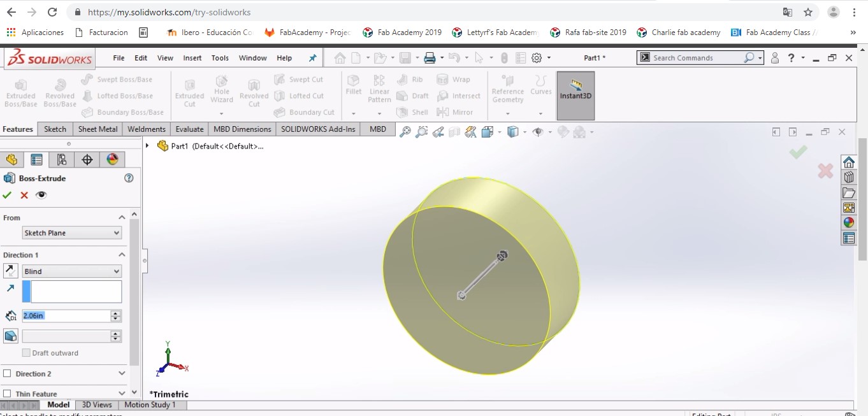Viewport: 868px width, 416px height.
Task: Open the DisplayManager color ball tab
Action: [113, 159]
